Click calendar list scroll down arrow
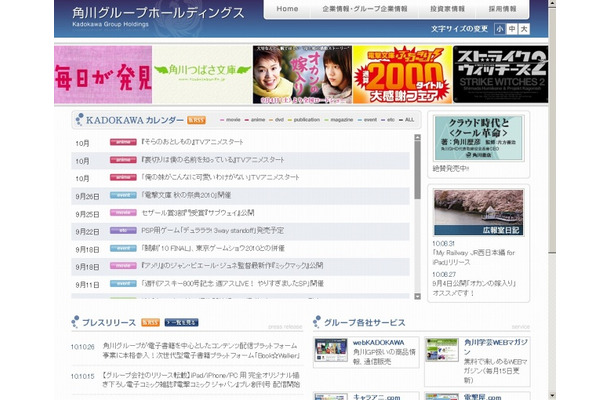This screenshot has width=610, height=400. click(417, 296)
